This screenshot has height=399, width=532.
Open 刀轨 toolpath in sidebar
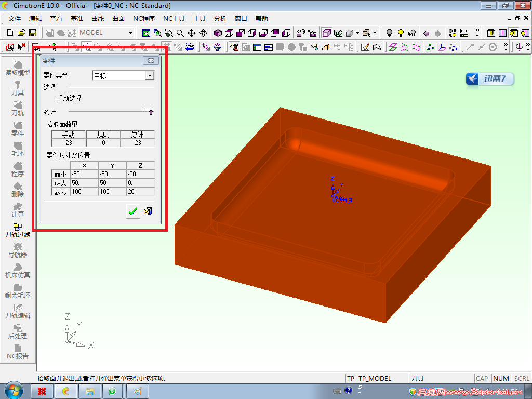click(x=18, y=109)
